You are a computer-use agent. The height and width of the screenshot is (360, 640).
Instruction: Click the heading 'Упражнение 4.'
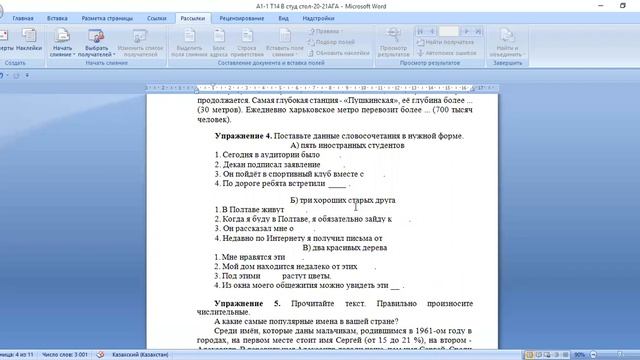[x=243, y=136]
